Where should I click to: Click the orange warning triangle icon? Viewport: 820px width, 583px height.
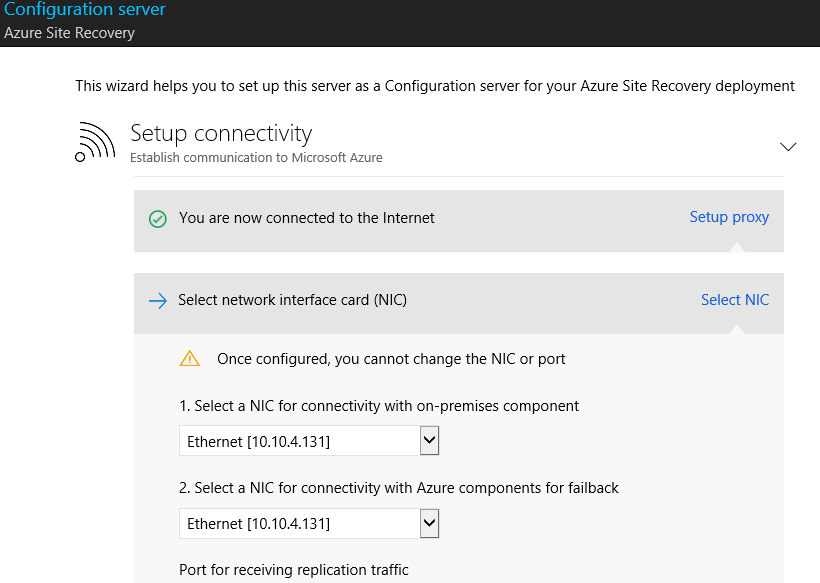tap(189, 359)
